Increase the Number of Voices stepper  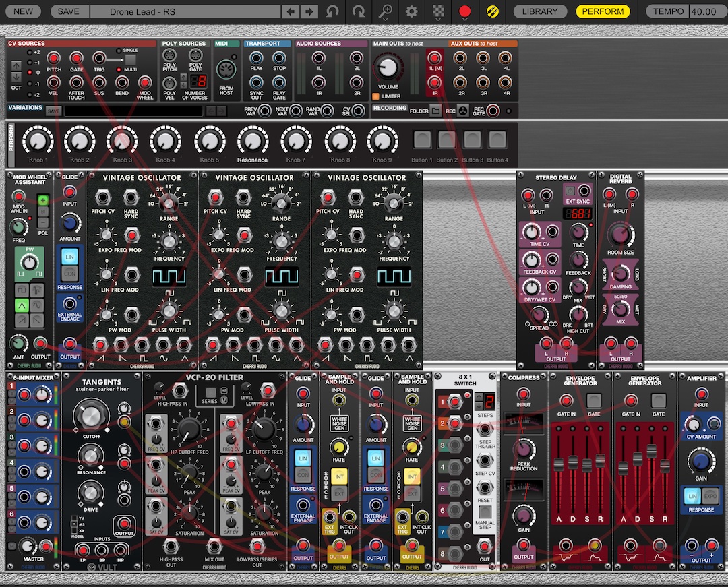point(184,77)
